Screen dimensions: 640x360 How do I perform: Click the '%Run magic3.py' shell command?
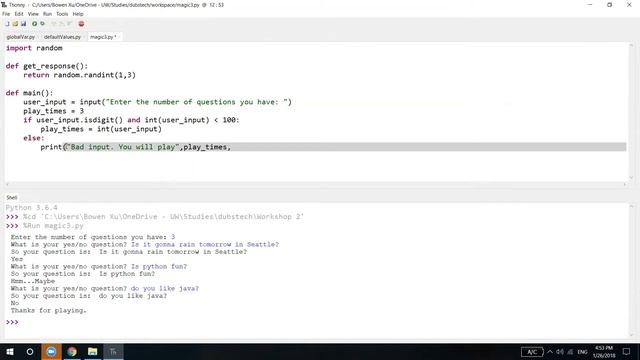(53, 226)
